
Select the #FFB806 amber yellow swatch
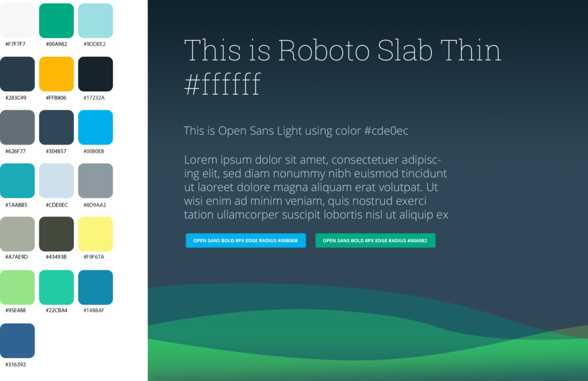[56, 74]
